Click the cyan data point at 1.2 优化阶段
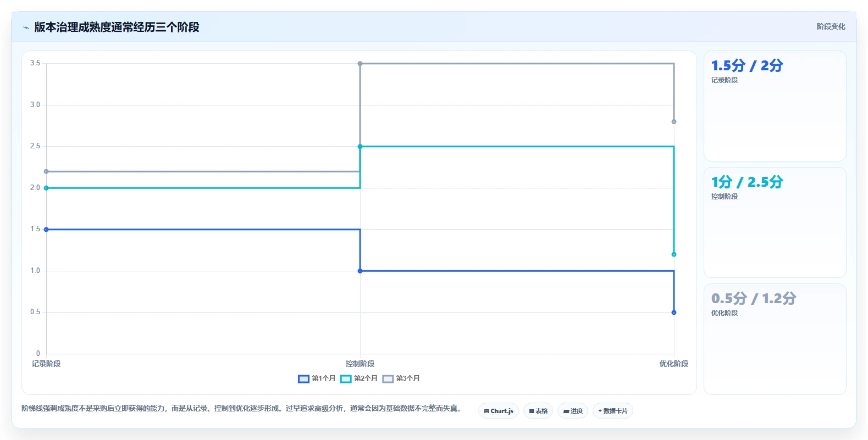 point(674,254)
